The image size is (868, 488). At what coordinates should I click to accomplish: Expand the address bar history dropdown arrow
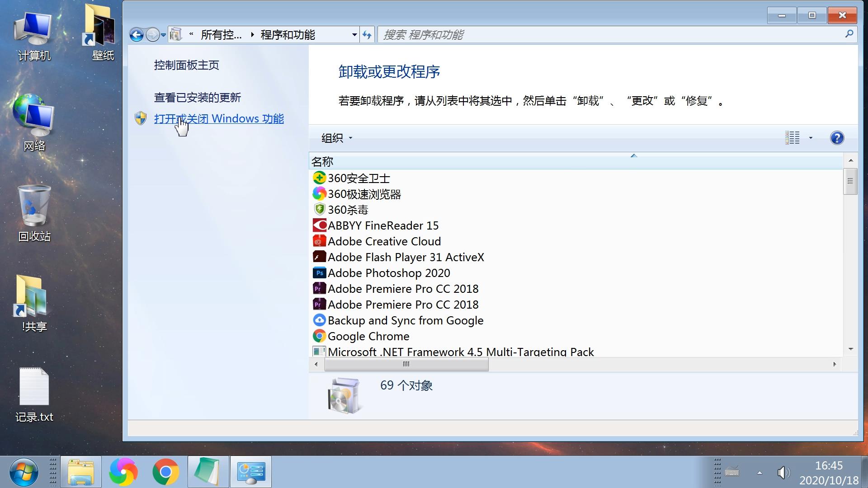[354, 34]
